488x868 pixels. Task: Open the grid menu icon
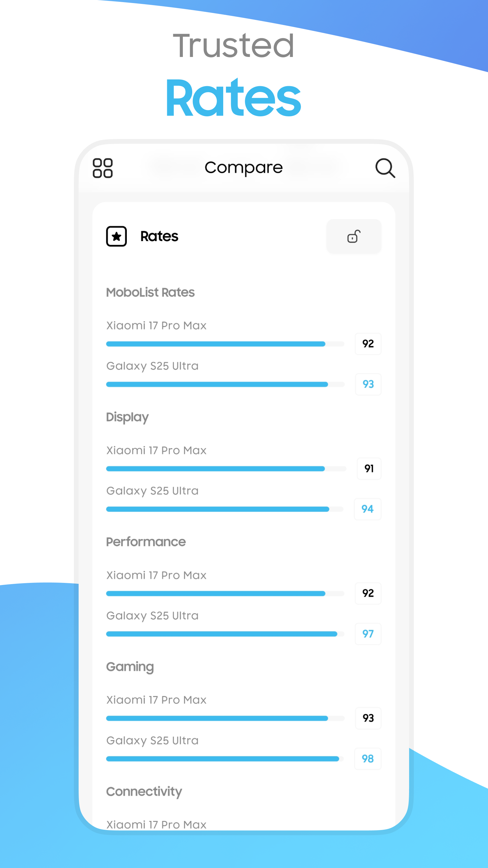[x=102, y=168]
